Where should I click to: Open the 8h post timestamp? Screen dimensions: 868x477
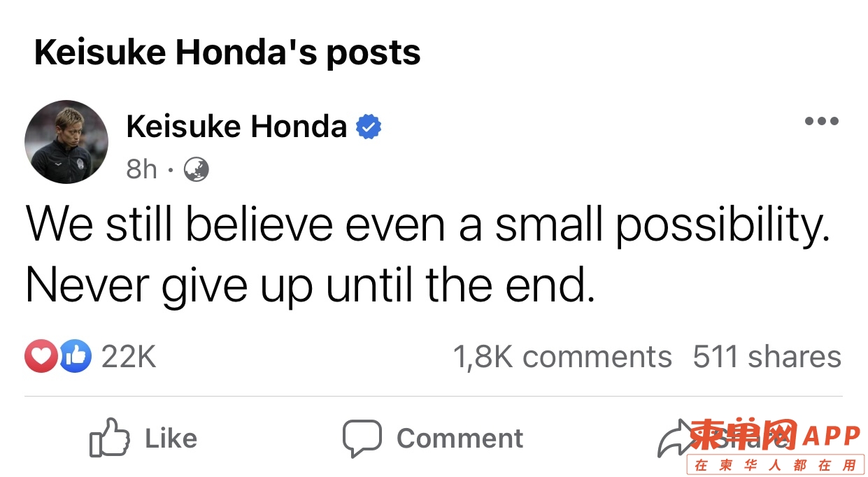(141, 169)
